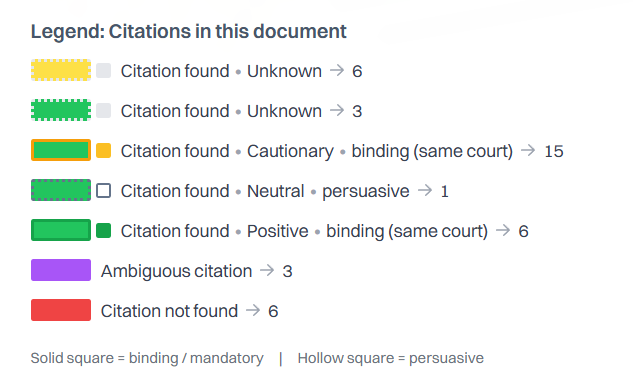This screenshot has width=633, height=388.
Task: Click the arrow next to Cautionary count 15
Action: (528, 151)
